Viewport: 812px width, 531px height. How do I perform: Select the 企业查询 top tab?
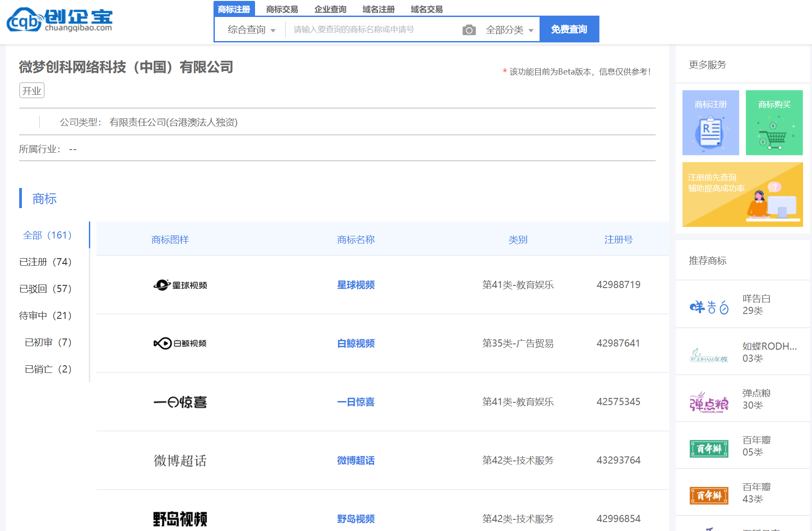coord(330,9)
